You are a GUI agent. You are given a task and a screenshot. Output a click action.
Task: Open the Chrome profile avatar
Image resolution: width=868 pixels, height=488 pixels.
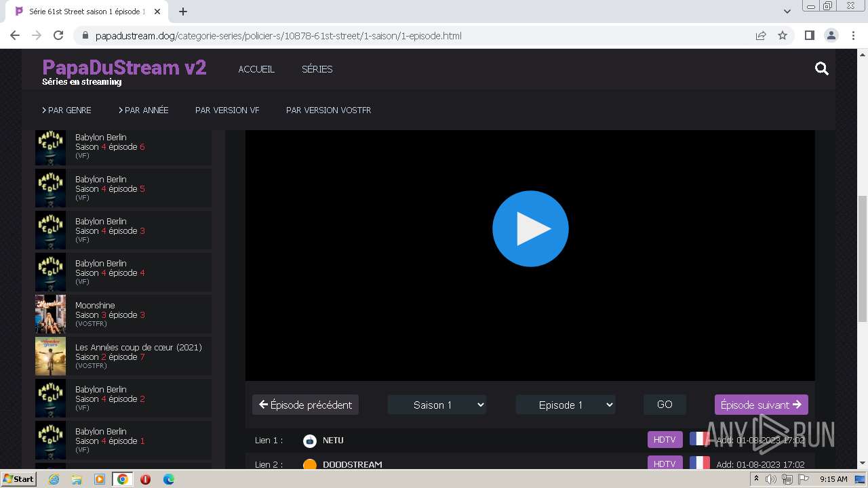coord(831,35)
